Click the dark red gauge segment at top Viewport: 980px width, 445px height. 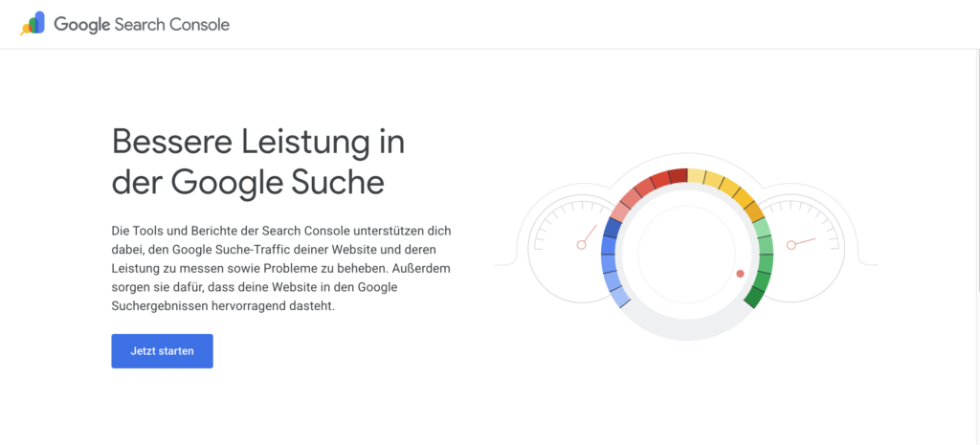coord(679,176)
